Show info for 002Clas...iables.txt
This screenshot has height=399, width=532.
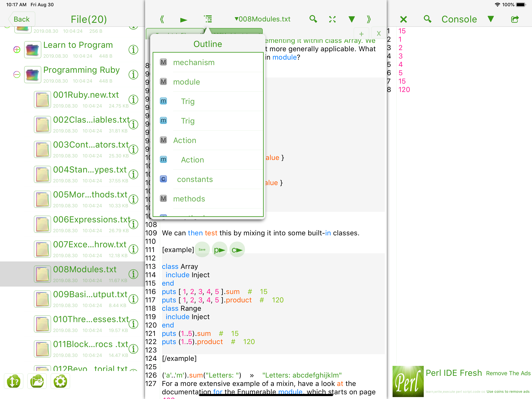[133, 125]
